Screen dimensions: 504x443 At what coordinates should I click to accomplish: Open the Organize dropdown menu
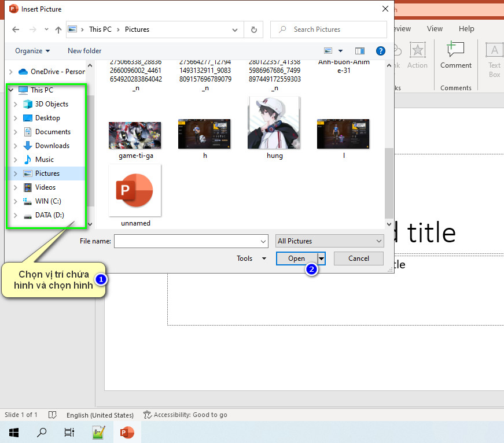pyautogui.click(x=32, y=51)
